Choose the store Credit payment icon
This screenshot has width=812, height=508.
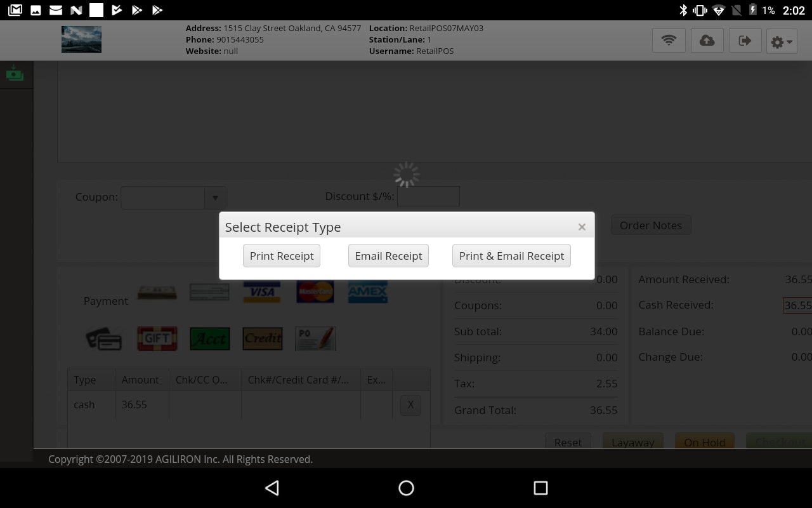point(263,339)
